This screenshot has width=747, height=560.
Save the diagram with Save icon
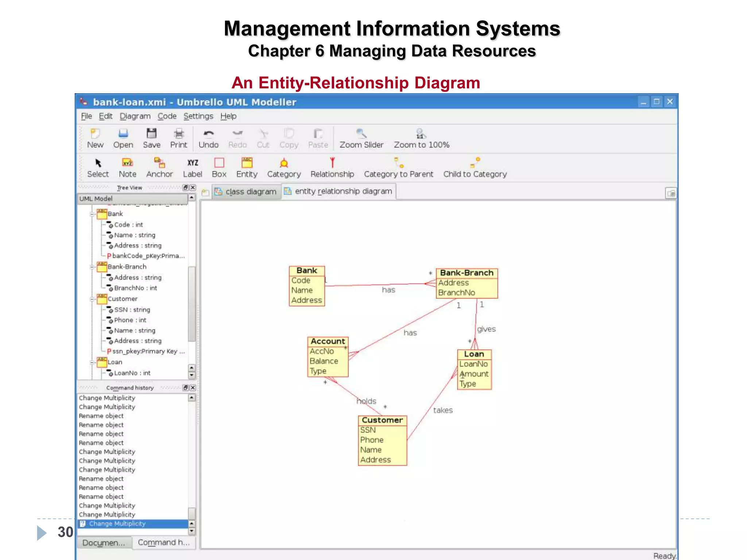tap(151, 134)
